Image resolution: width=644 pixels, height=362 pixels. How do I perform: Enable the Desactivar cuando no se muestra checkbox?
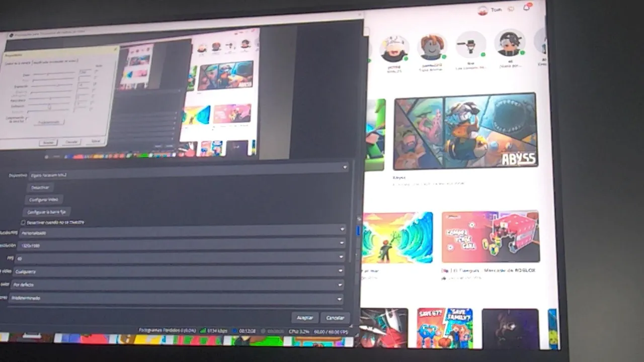(23, 222)
